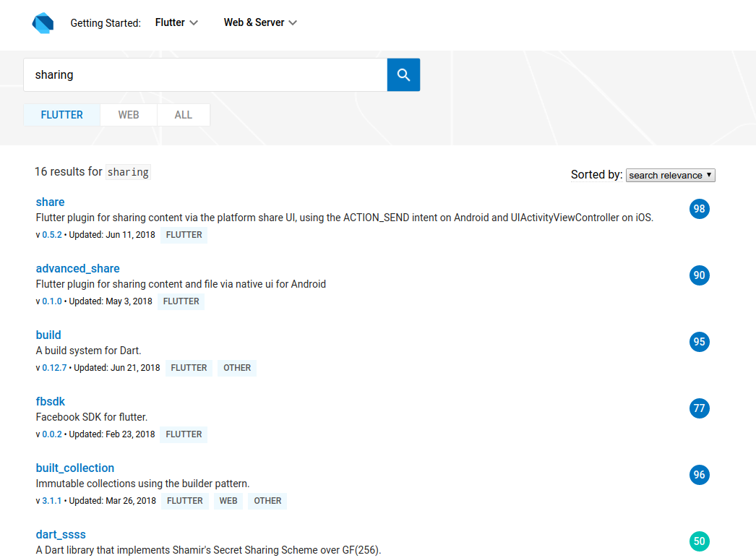The height and width of the screenshot is (558, 756).
Task: Click the green 50 badge for dart_ssss
Action: (699, 541)
